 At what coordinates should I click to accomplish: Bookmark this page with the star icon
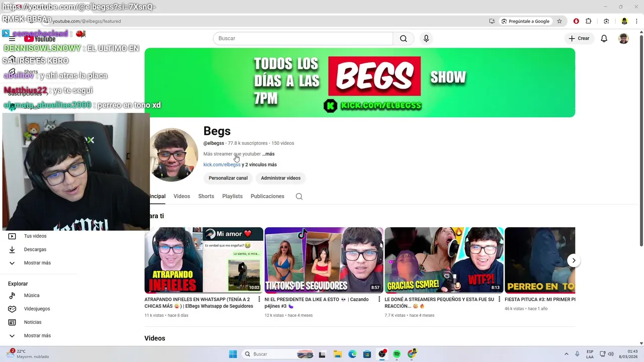[559, 21]
